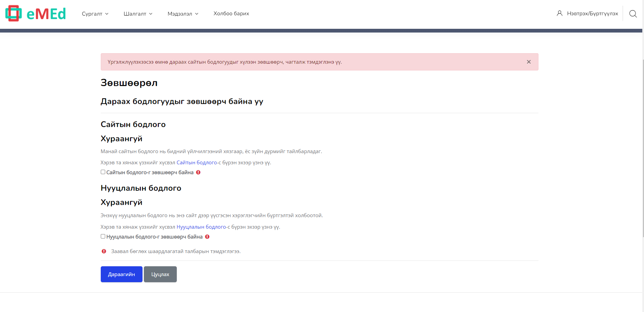Viewport: 644px width, 312px height.
Task: Go to Холбоо барих page
Action: [x=231, y=14]
